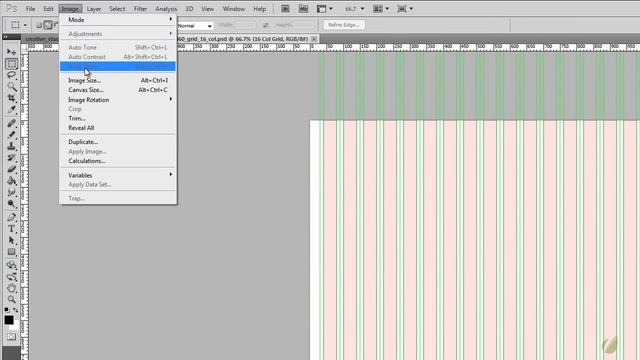Click the highlighted blue menu item
640x360 pixels.
118,67
